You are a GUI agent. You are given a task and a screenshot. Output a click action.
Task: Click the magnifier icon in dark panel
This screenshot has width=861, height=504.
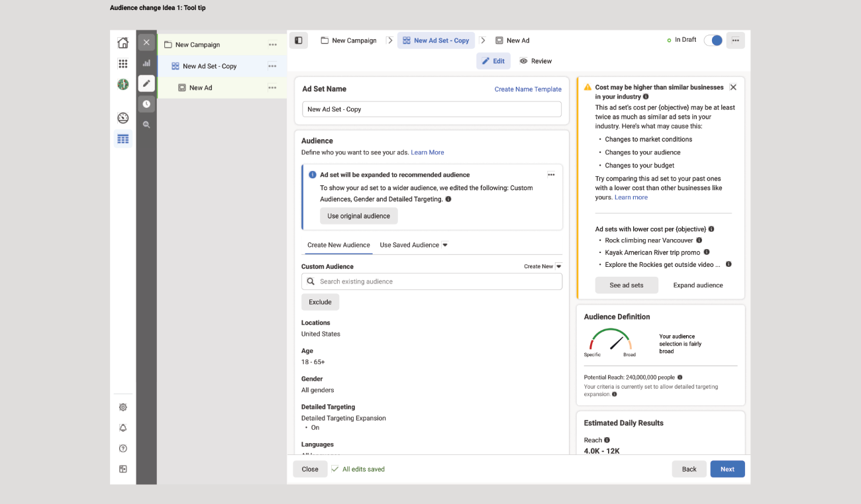coord(146,125)
